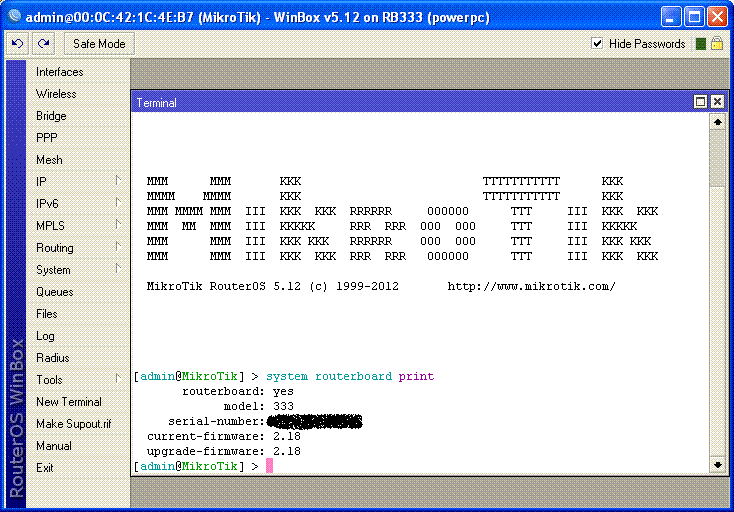Expand the IPv6 submenu arrow
Screen dimensions: 734x512
(118, 203)
